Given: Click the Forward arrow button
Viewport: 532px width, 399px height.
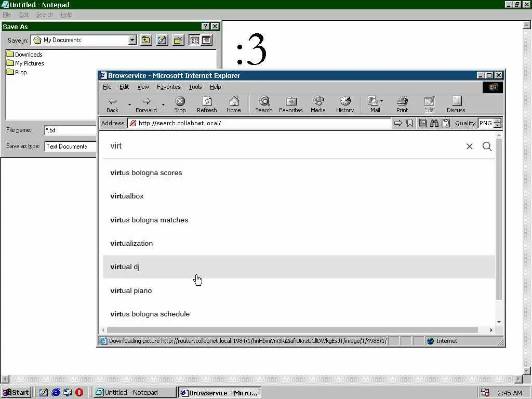Looking at the screenshot, I should [146, 104].
